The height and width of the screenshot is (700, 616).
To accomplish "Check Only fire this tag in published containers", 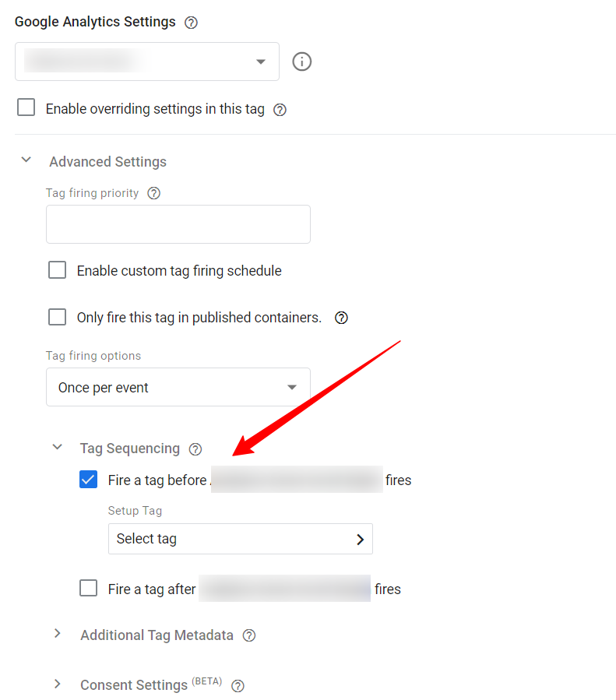I will point(57,317).
